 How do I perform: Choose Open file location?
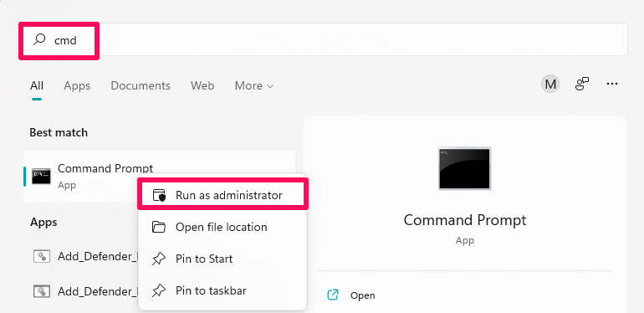point(222,227)
